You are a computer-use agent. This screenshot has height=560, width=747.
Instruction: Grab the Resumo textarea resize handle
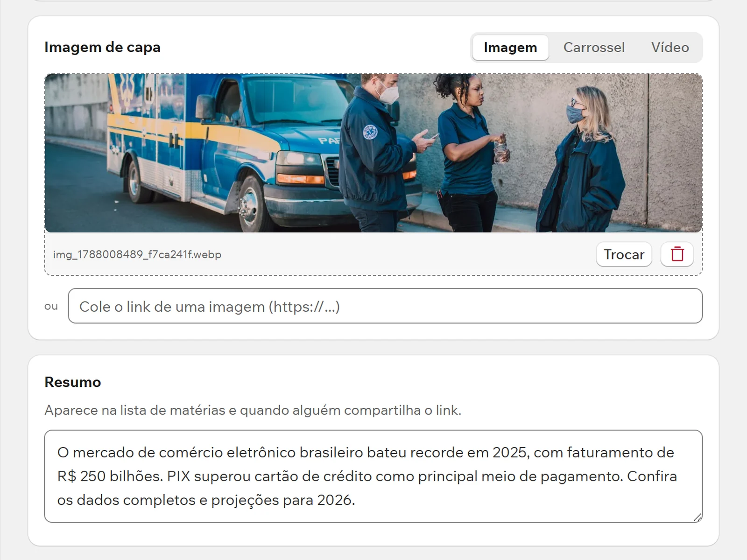(x=698, y=517)
